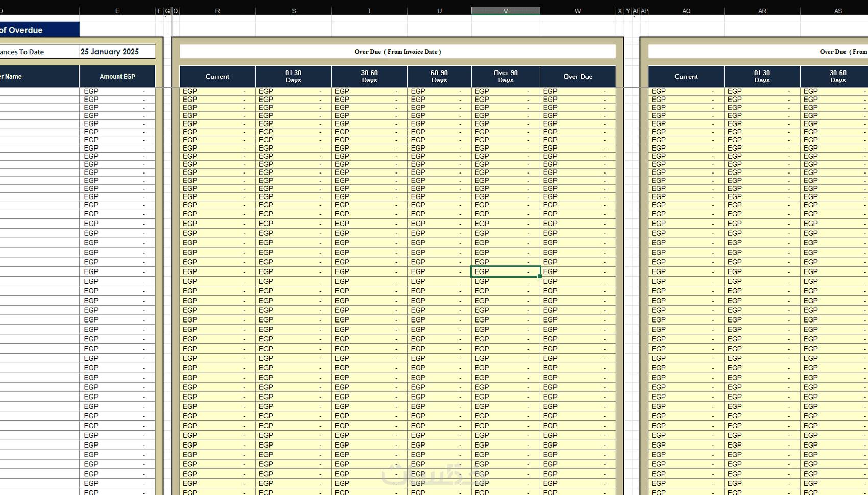Select the column AR header
Screen dimensions: 868x495
(x=762, y=11)
